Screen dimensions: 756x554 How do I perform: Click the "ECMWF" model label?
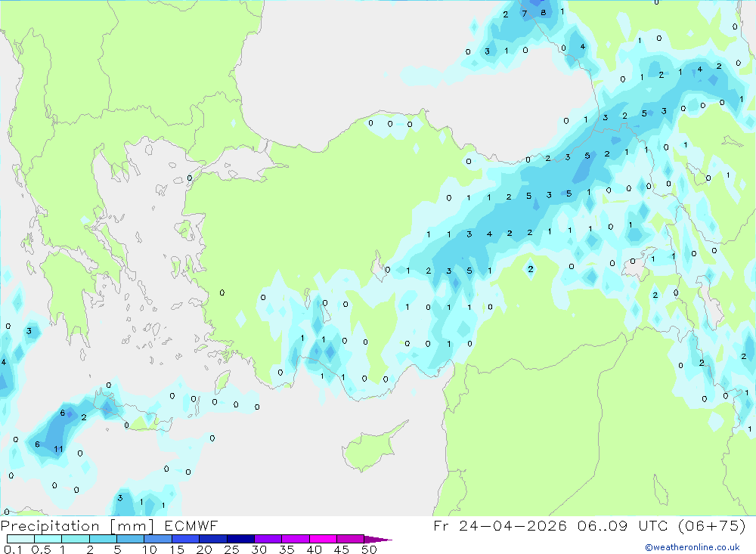coord(191,525)
